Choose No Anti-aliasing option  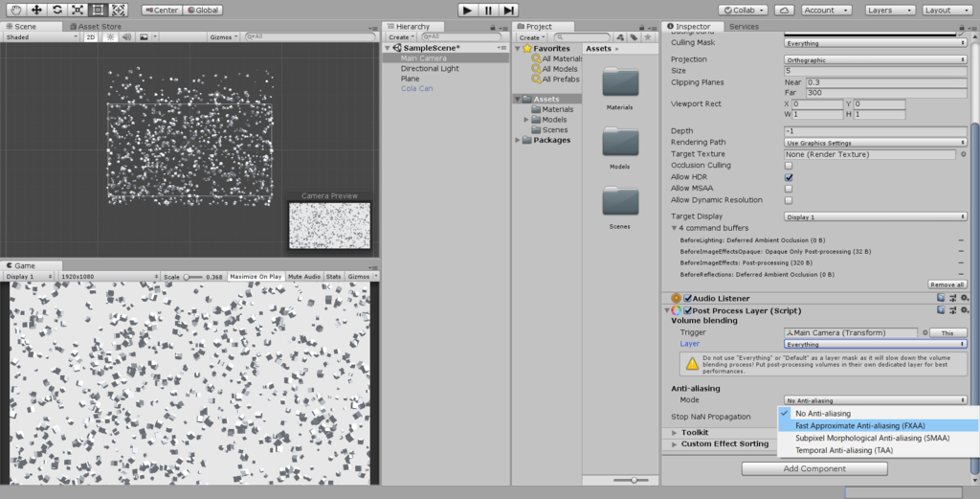pyautogui.click(x=878, y=414)
